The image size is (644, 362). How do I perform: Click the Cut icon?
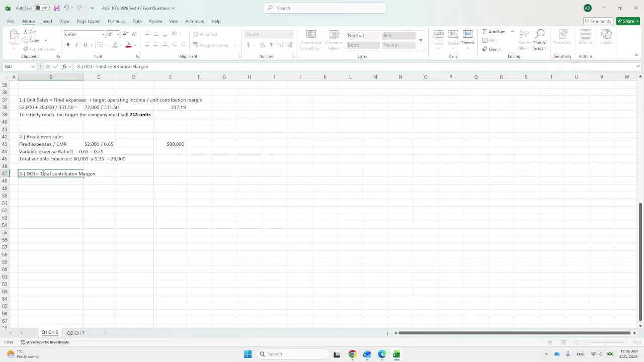pyautogui.click(x=26, y=32)
